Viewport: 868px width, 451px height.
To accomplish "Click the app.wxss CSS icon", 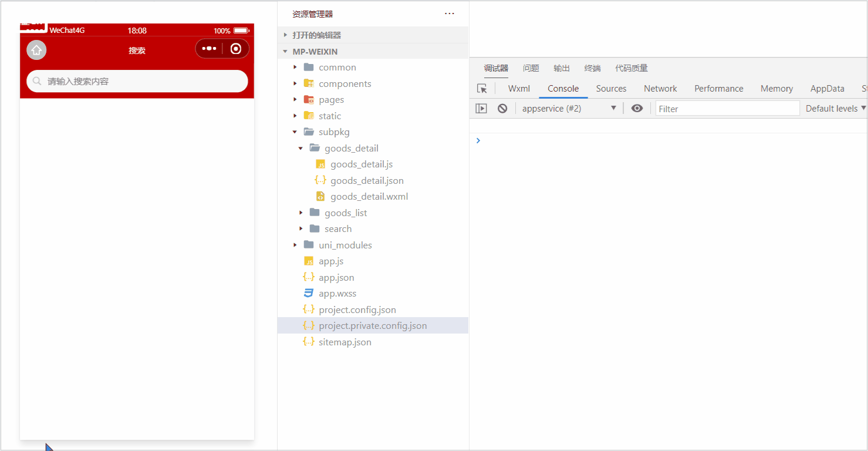I will click(309, 294).
